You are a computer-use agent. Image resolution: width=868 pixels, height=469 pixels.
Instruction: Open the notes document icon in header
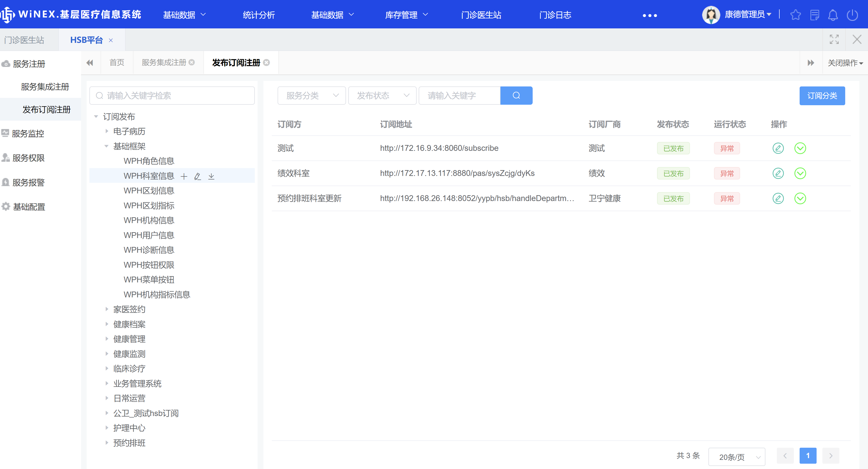coord(814,15)
